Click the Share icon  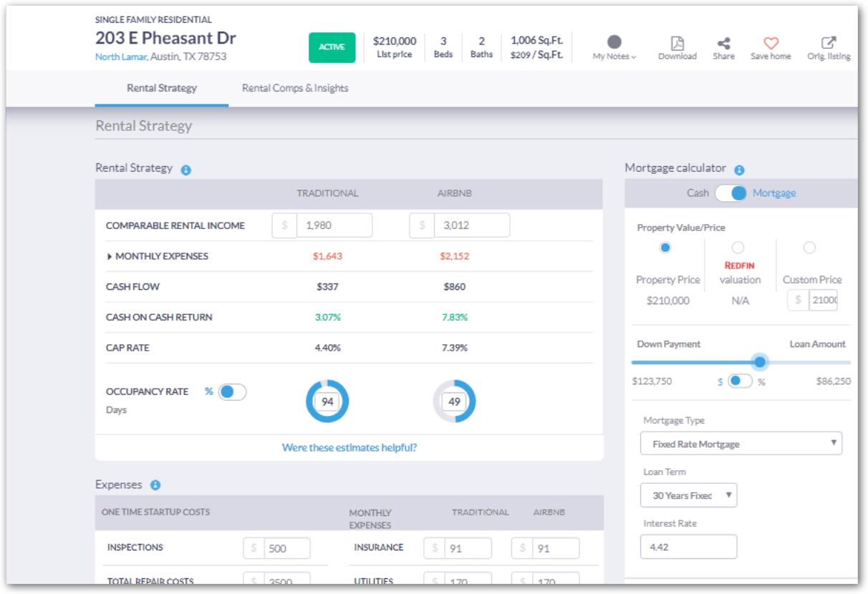pyautogui.click(x=723, y=44)
